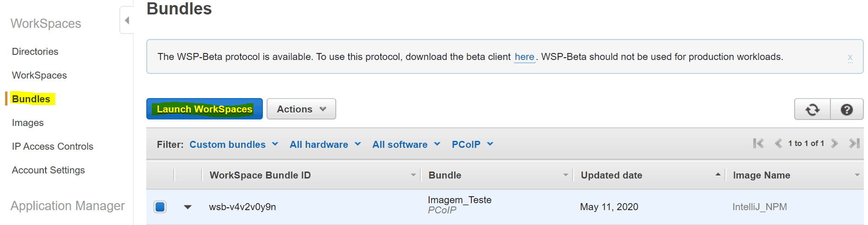Viewport: 868px width, 225px height.
Task: Follow the 'here' beta client download link
Action: pos(524,57)
